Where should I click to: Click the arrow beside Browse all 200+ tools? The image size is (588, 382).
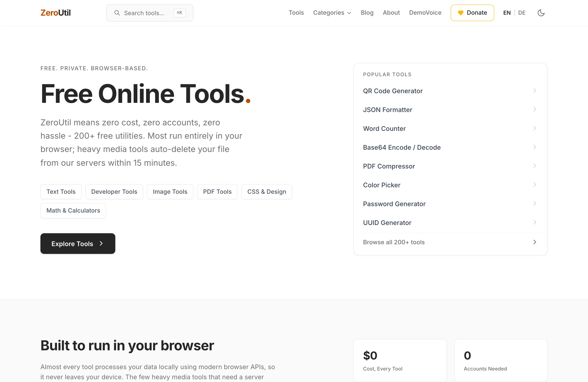tap(535, 242)
